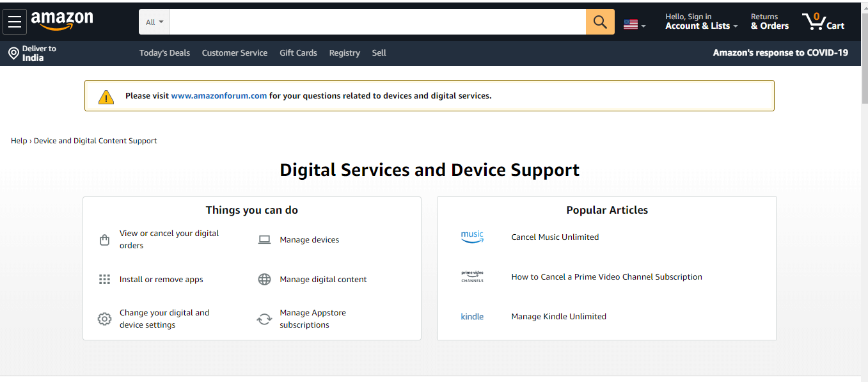The height and width of the screenshot is (382, 868).
Task: Open Today's Deals from the navigation
Action: click(x=164, y=52)
